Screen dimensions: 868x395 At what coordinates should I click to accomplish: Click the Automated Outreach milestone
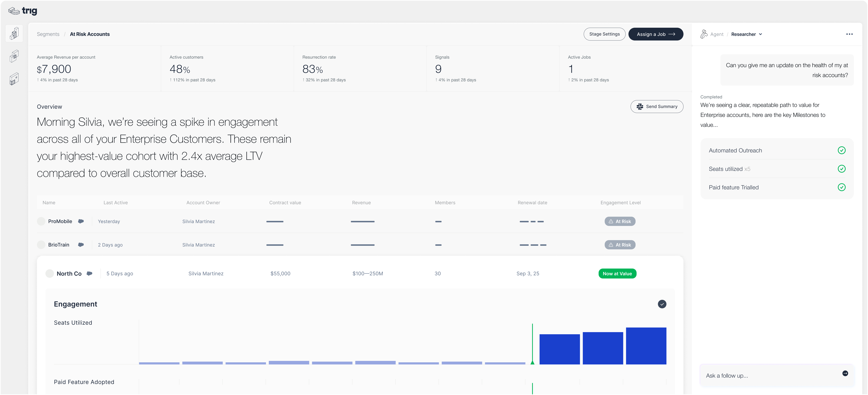point(777,150)
